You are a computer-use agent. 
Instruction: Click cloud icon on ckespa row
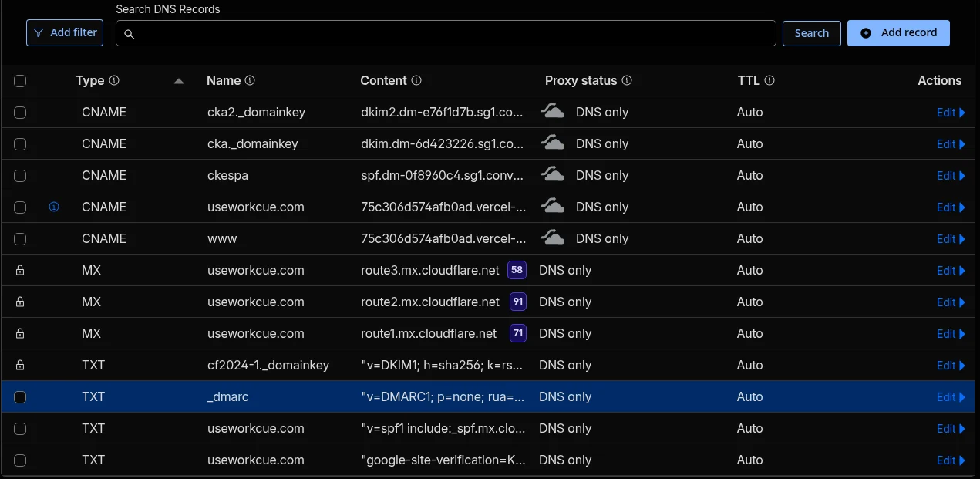(552, 174)
